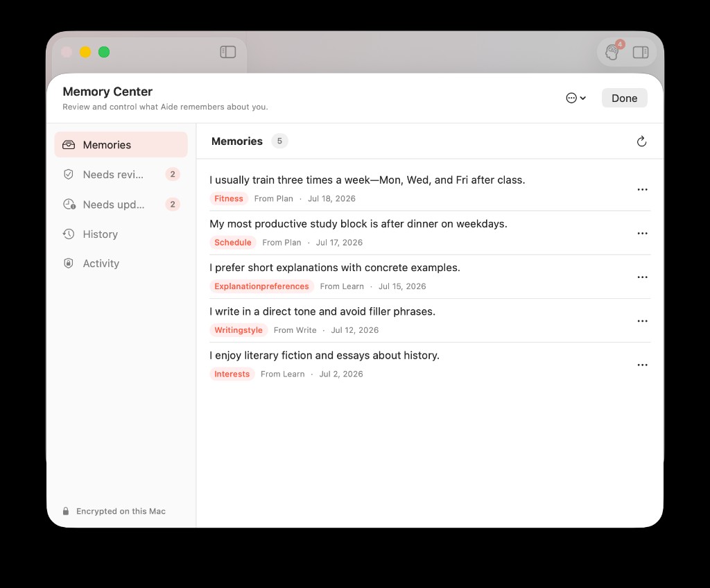This screenshot has height=588, width=710.
Task: Click the Needs review badge showing 2
Action: [173, 175]
